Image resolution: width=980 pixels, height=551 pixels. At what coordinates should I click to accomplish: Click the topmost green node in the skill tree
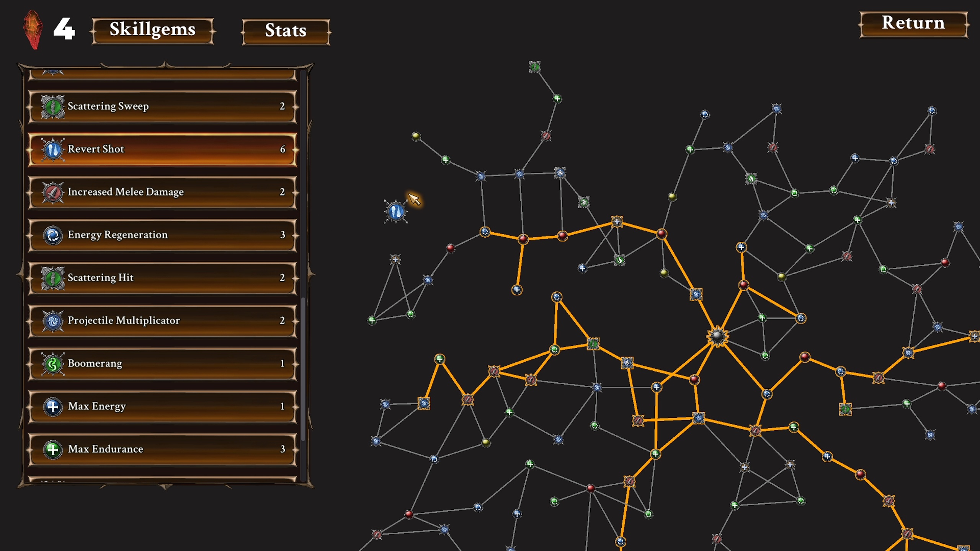tap(534, 67)
